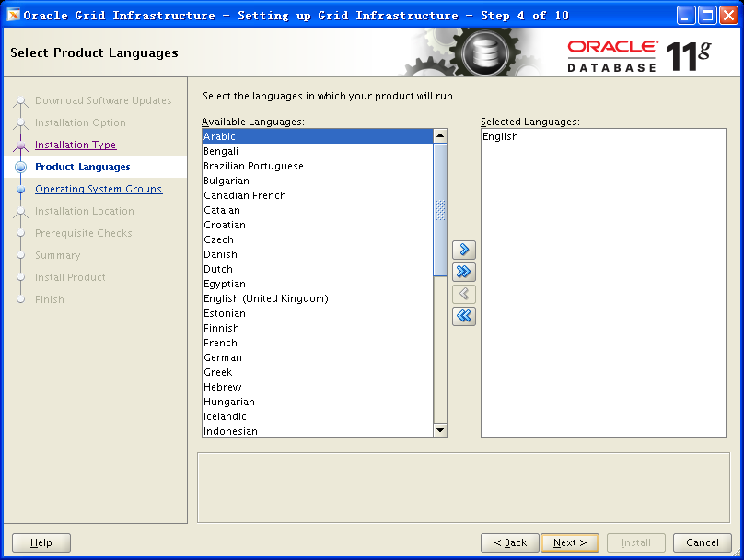Image resolution: width=744 pixels, height=560 pixels.
Task: Select Arabic in Available Languages
Action: tap(318, 136)
